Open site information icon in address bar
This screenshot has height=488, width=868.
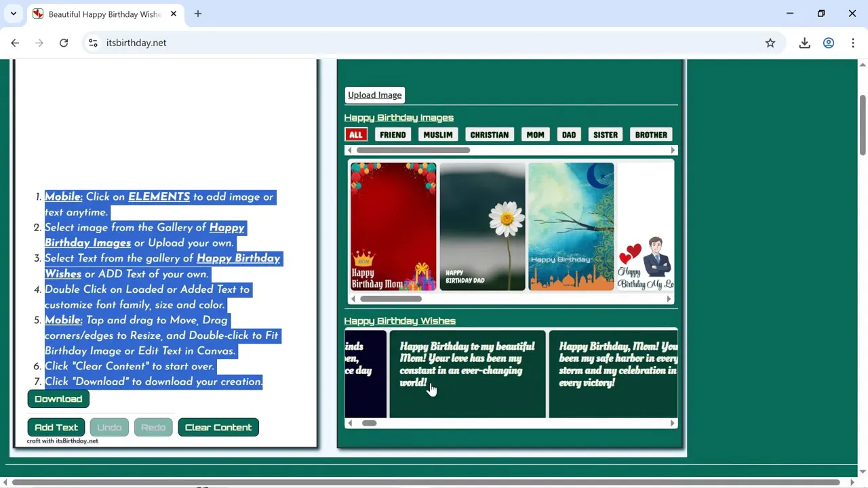coord(93,43)
